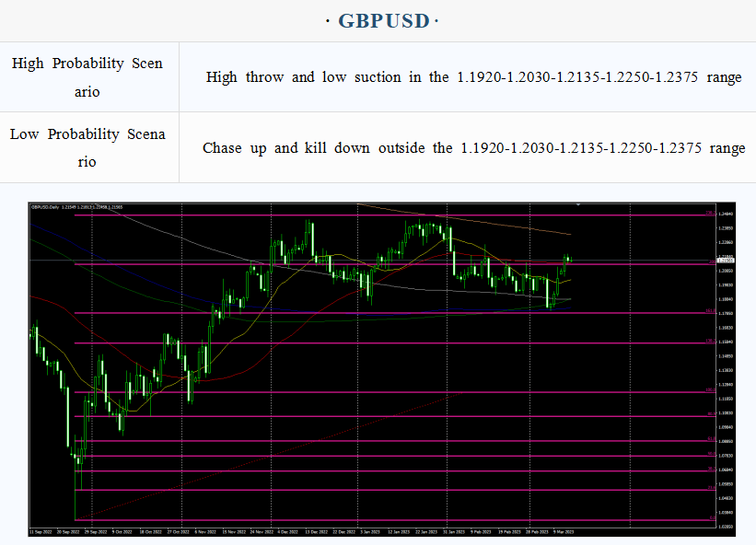The width and height of the screenshot is (756, 545).
Task: Click the '6 Nov 2022' date axis label
Action: click(205, 532)
